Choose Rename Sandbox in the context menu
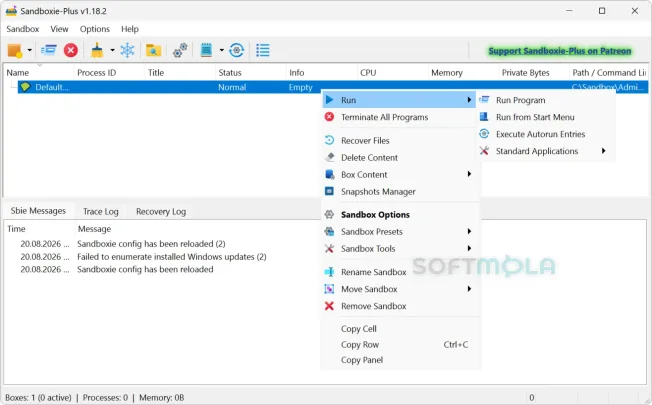652x405 pixels. click(x=373, y=272)
